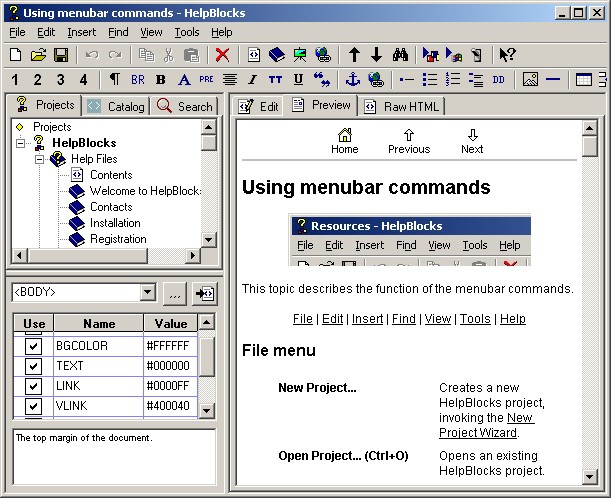
Task: Click the center align icon
Action: pyautogui.click(x=230, y=80)
